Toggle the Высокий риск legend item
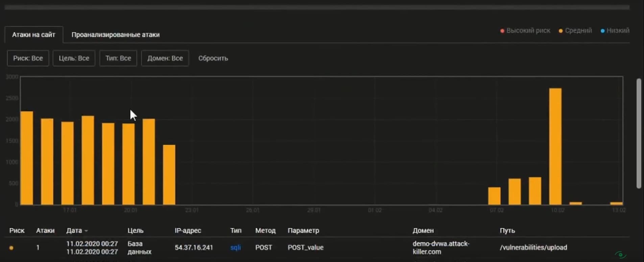Screen dimensions: 644x262 point(525,30)
